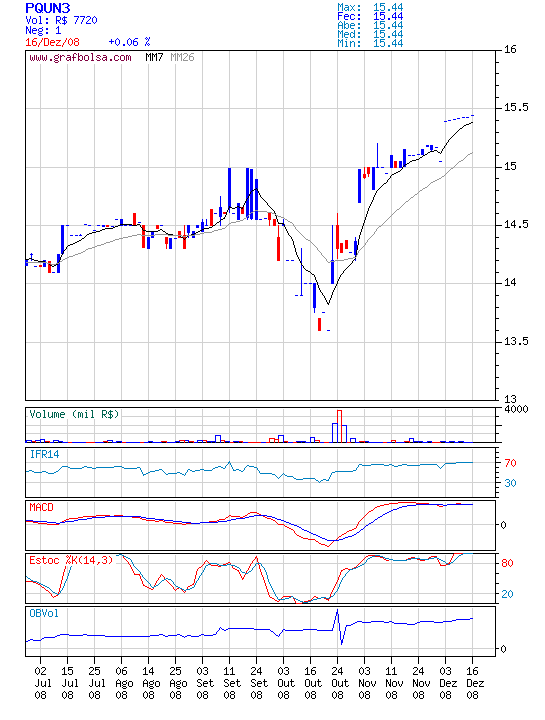Click the +0.06 % change value

pos(129,42)
